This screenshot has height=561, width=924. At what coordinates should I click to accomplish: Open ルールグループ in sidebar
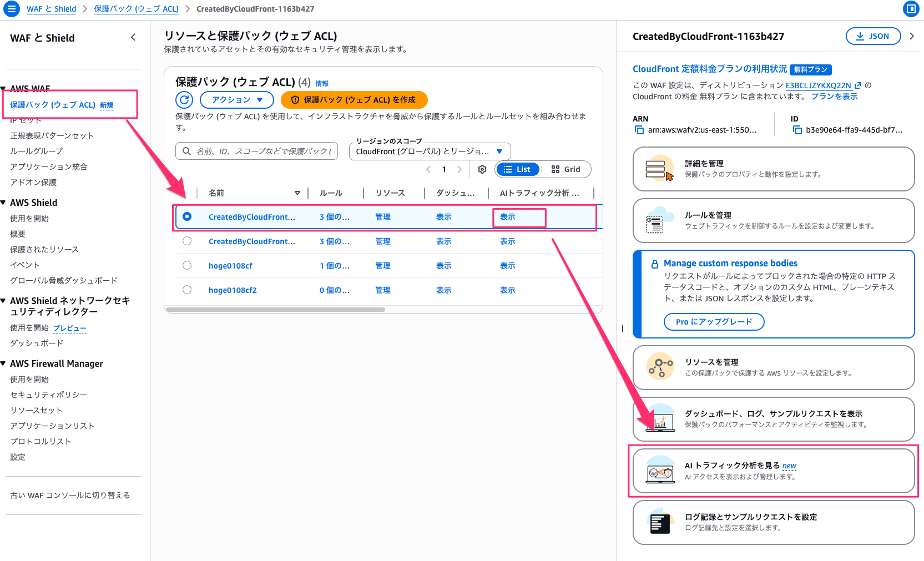[x=37, y=151]
